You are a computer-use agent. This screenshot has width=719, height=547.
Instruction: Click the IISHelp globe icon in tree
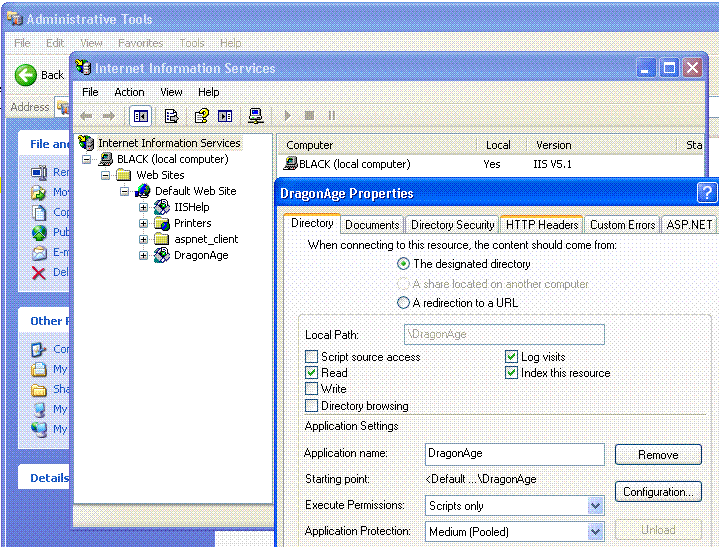click(x=161, y=207)
